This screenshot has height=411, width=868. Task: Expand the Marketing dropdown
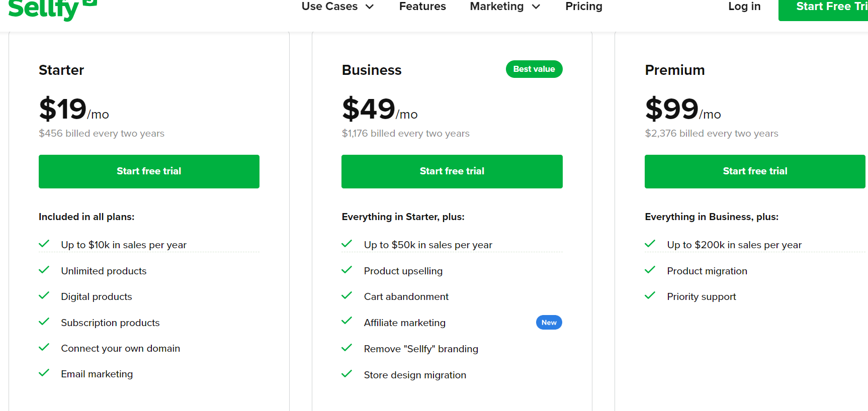coord(497,7)
